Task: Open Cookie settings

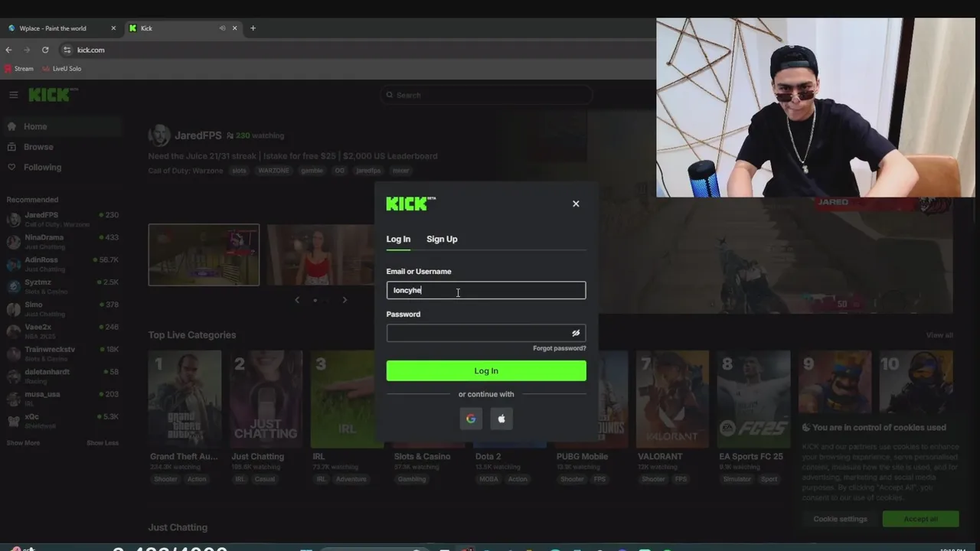Action: 840,519
